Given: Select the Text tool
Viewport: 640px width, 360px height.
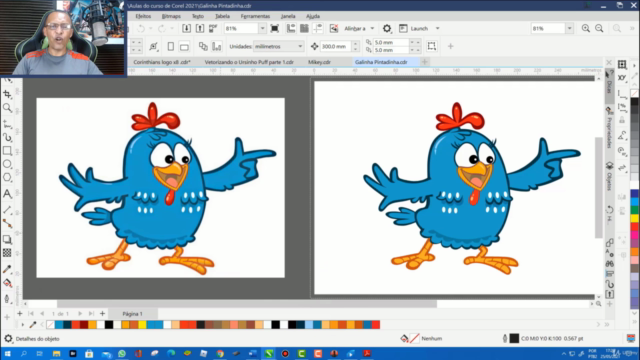Looking at the screenshot, I should point(7,194).
